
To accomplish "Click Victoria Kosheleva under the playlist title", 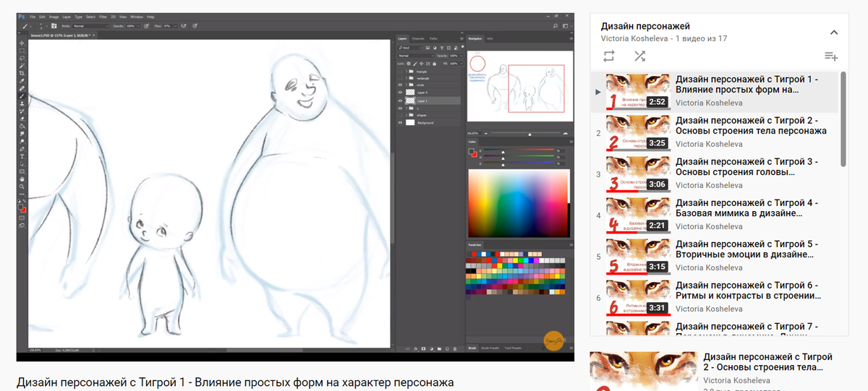I will tap(634, 38).
